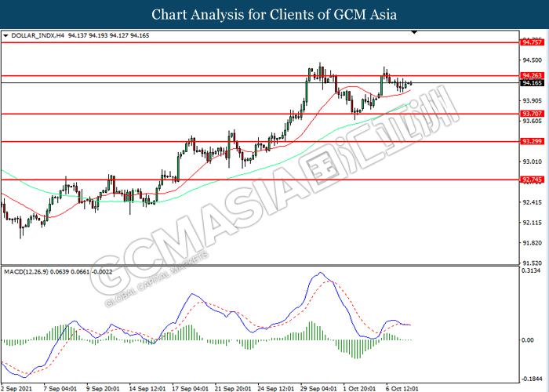Click the 91.820 price axis value
The image size is (549, 392).
pyautogui.click(x=533, y=243)
